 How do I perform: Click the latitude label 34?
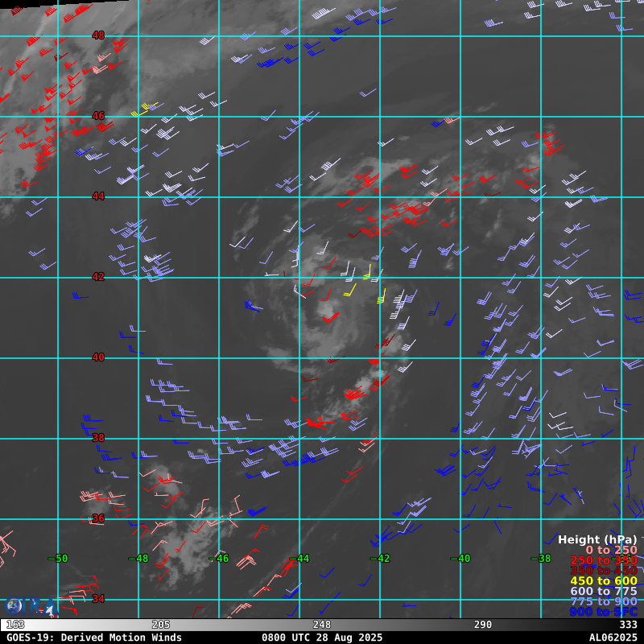98,599
